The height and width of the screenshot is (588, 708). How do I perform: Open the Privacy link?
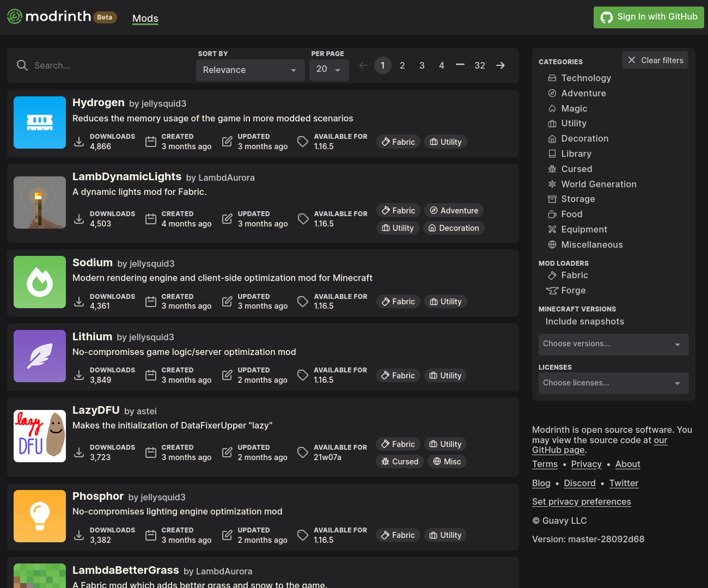[x=587, y=464]
